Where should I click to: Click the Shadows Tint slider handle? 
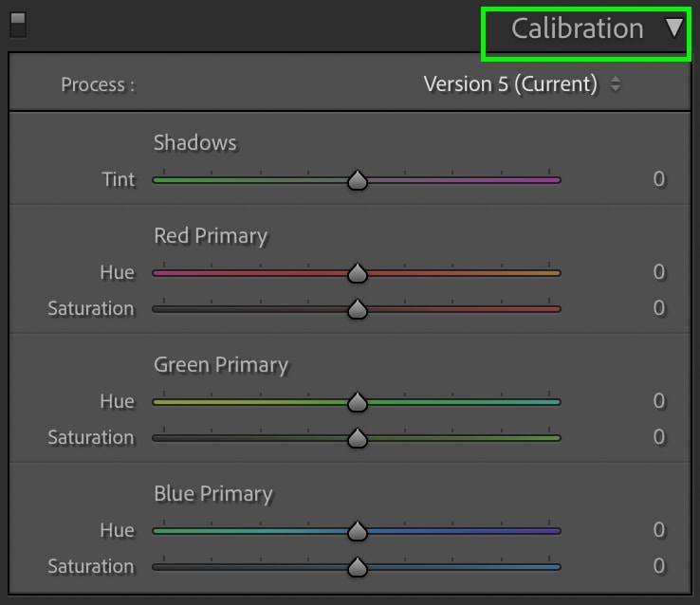[358, 180]
